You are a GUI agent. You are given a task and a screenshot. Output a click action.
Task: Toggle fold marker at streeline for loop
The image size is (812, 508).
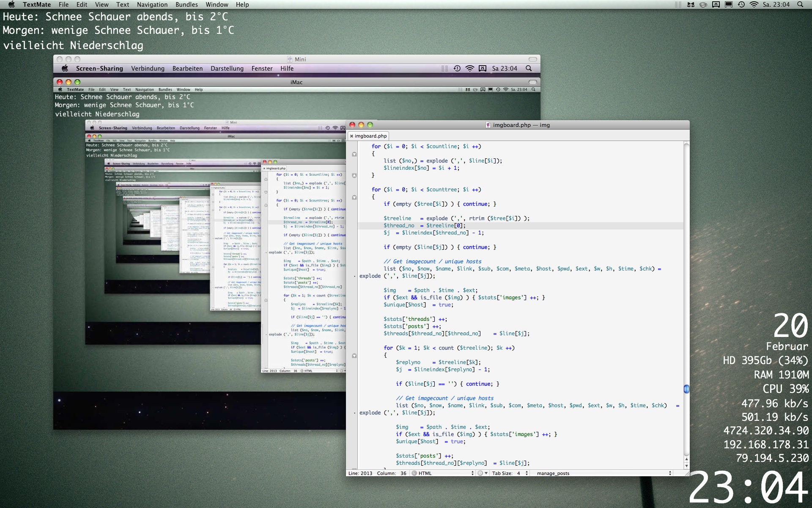pos(354,356)
